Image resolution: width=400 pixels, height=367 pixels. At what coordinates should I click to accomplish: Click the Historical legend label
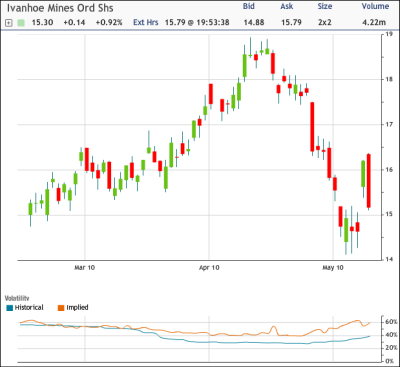[x=29, y=308]
